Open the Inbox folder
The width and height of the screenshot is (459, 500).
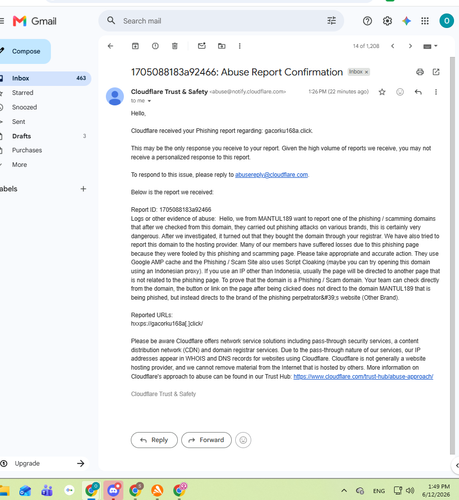[x=45, y=78]
